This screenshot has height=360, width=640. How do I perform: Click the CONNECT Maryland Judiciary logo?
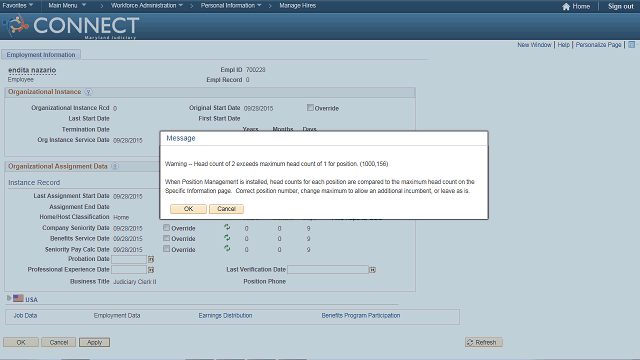pyautogui.click(x=70, y=26)
